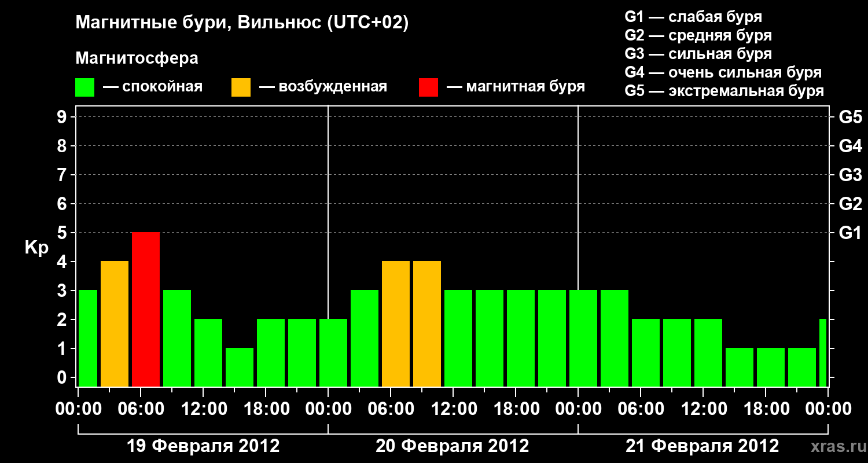Screen dimensions: 868x463
Task: Click the green Kp 1 bar on 19 Февраля
Action: pos(240,367)
